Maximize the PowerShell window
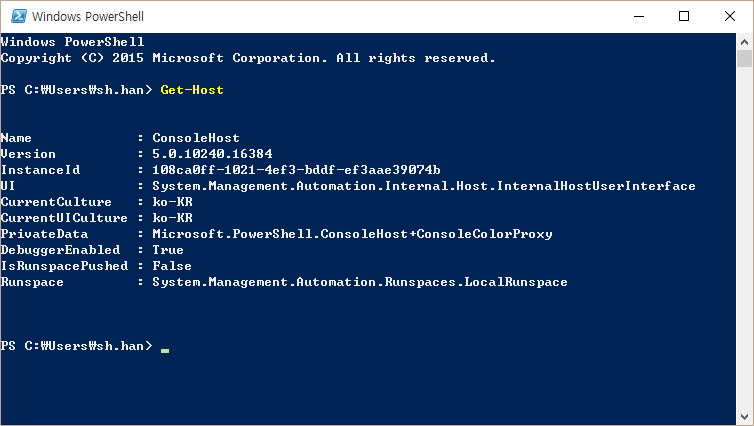The height and width of the screenshot is (426, 754). tap(684, 16)
